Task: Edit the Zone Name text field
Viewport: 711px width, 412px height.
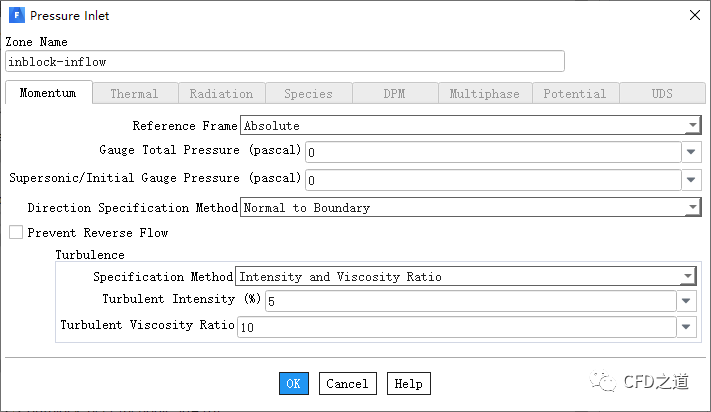Action: coord(284,61)
